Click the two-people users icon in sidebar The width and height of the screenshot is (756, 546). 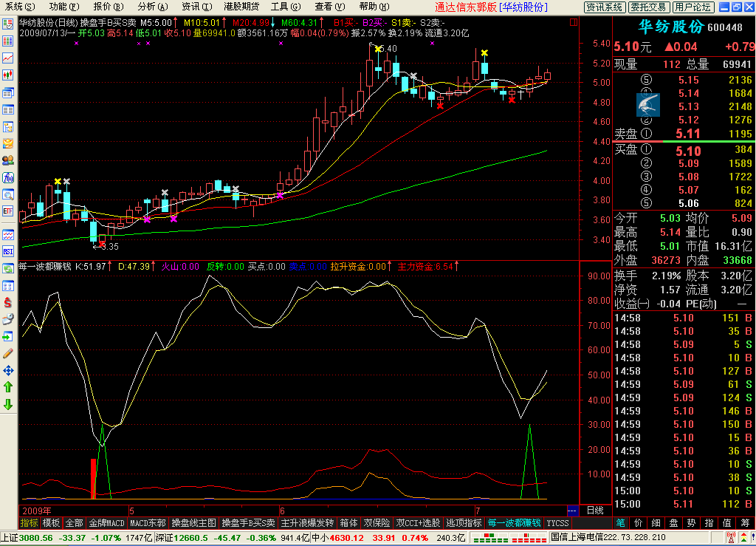[7, 160]
